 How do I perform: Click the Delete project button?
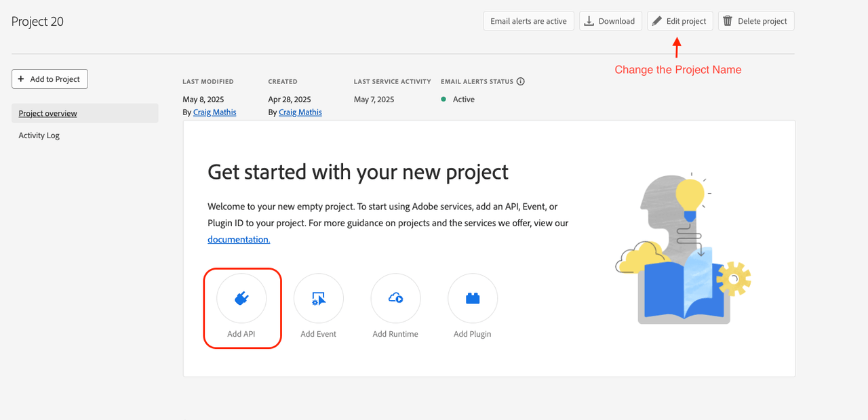coord(756,21)
